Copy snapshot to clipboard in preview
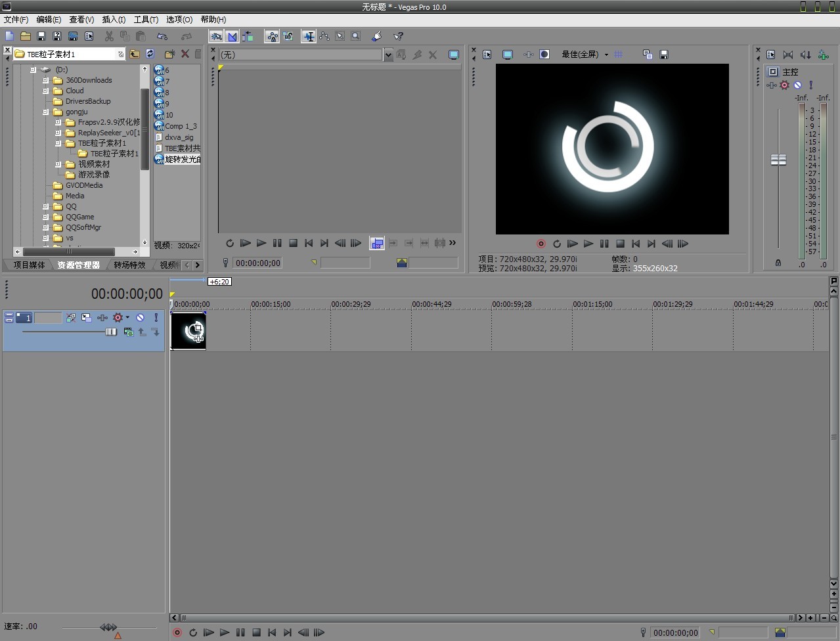Screen dimensions: 840x641 coord(648,55)
